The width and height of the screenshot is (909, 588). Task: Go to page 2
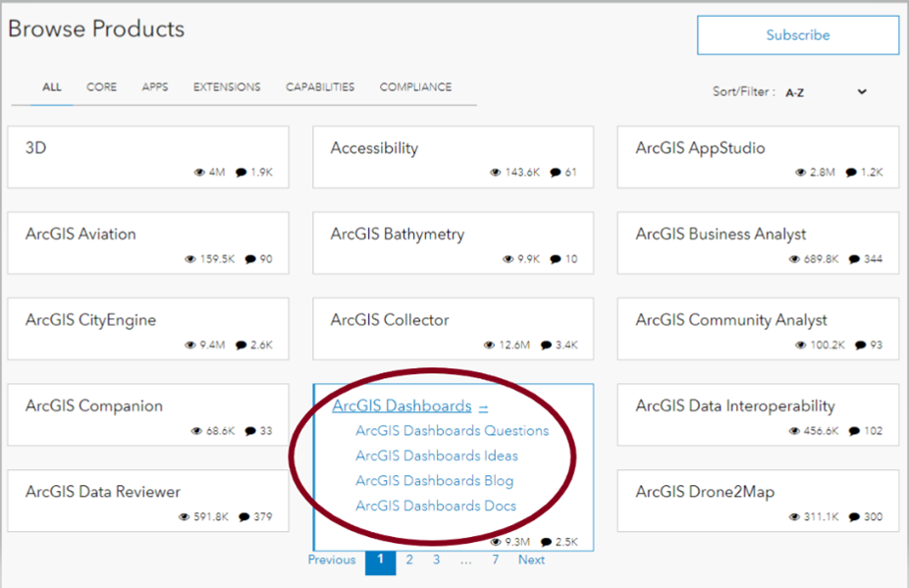click(409, 560)
